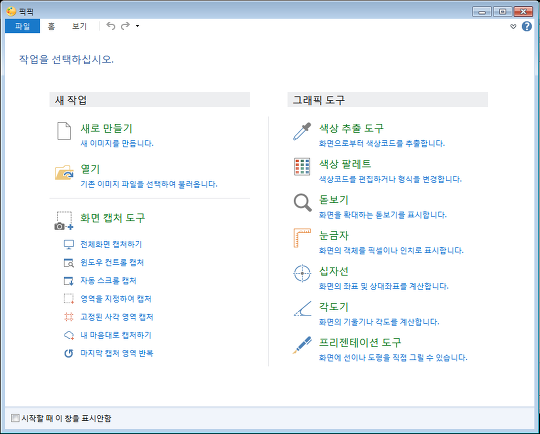Choose '내 마음대로 캡처하기' link
This screenshot has height=434, width=540.
(x=116, y=335)
